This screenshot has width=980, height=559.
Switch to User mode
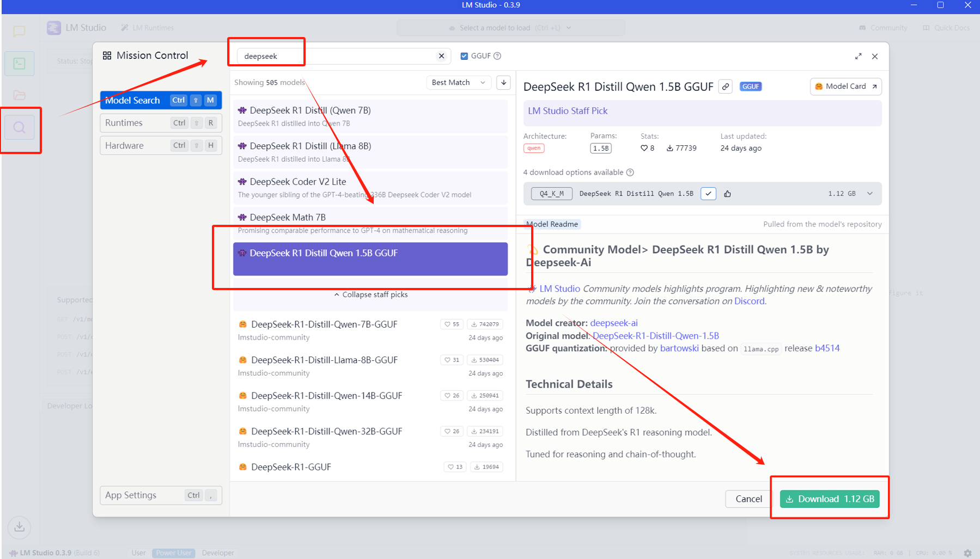coord(138,553)
